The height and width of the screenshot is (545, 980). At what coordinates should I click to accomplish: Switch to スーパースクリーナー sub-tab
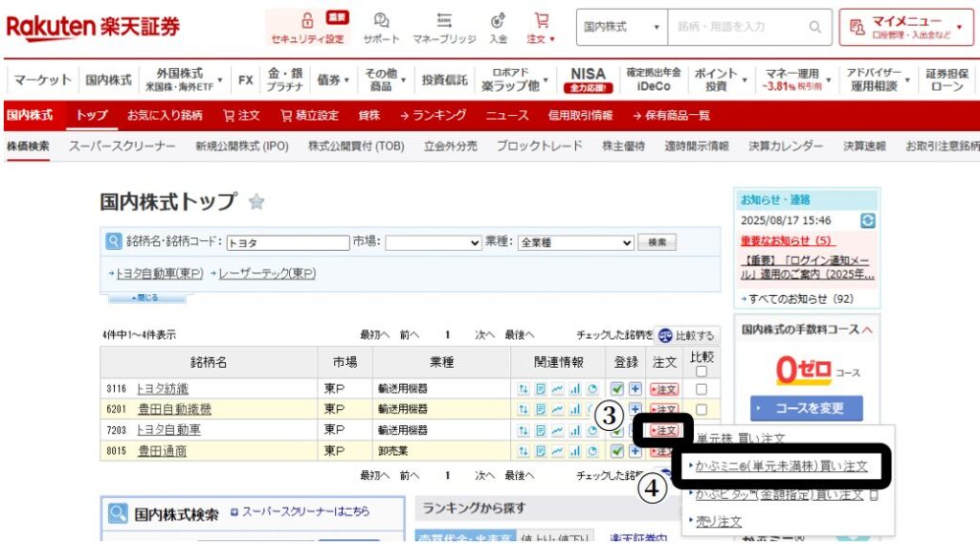[122, 147]
